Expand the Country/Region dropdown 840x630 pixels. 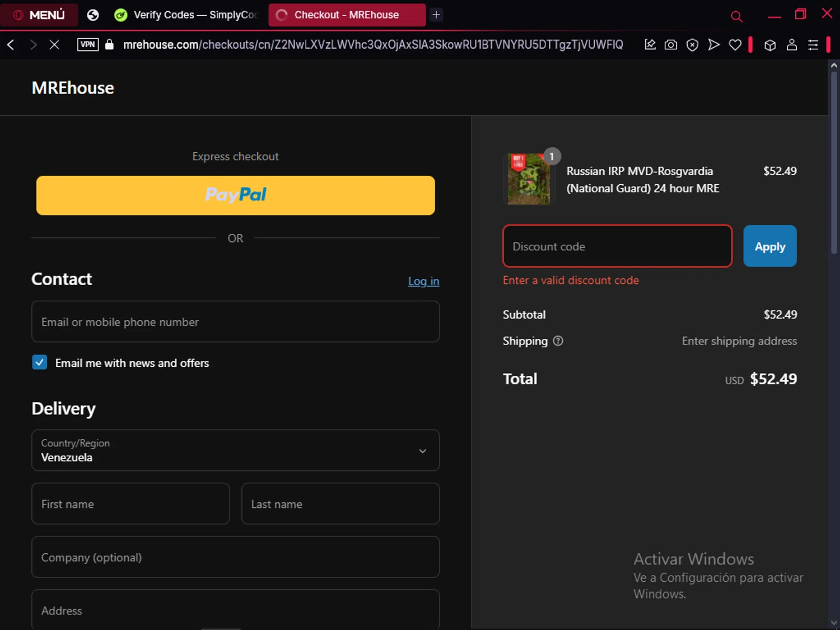pos(236,450)
